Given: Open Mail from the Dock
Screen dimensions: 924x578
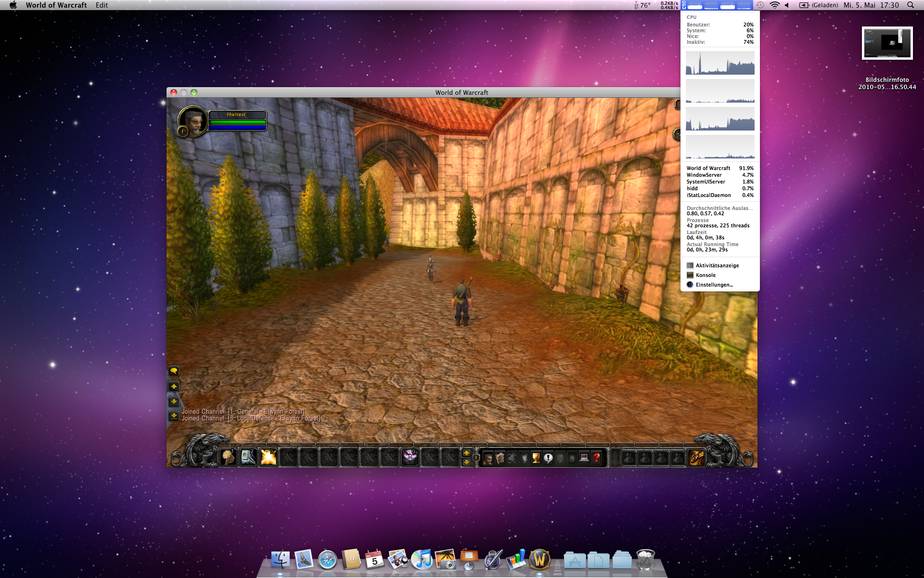Looking at the screenshot, I should [x=304, y=560].
